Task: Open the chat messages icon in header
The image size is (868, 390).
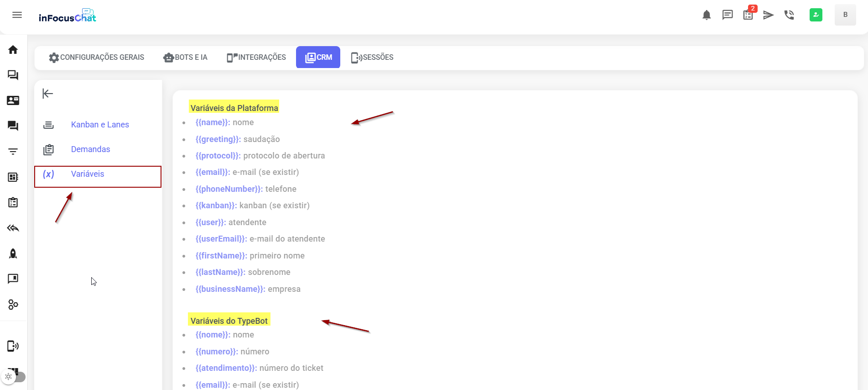Action: coord(728,15)
